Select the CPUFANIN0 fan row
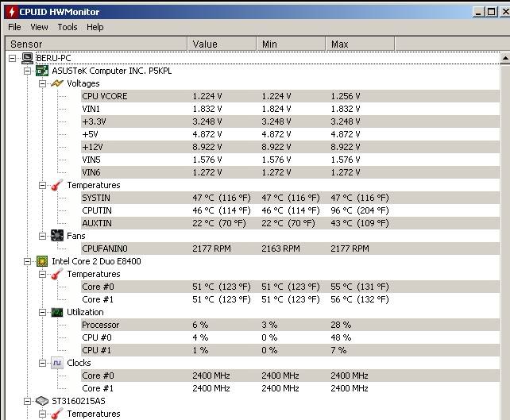 [x=290, y=249]
